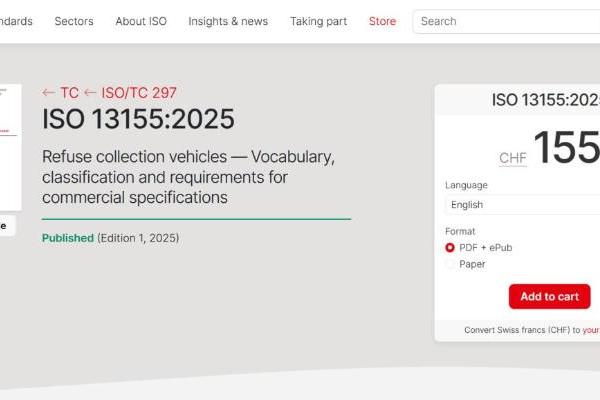Click the Standards navigation item
The height and width of the screenshot is (400, 600).
[15, 21]
